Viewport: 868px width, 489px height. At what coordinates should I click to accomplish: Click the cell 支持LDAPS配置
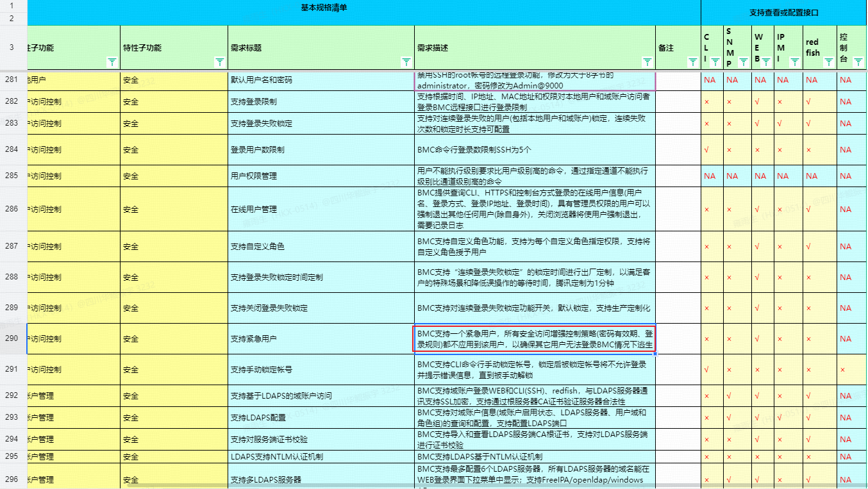pos(321,418)
